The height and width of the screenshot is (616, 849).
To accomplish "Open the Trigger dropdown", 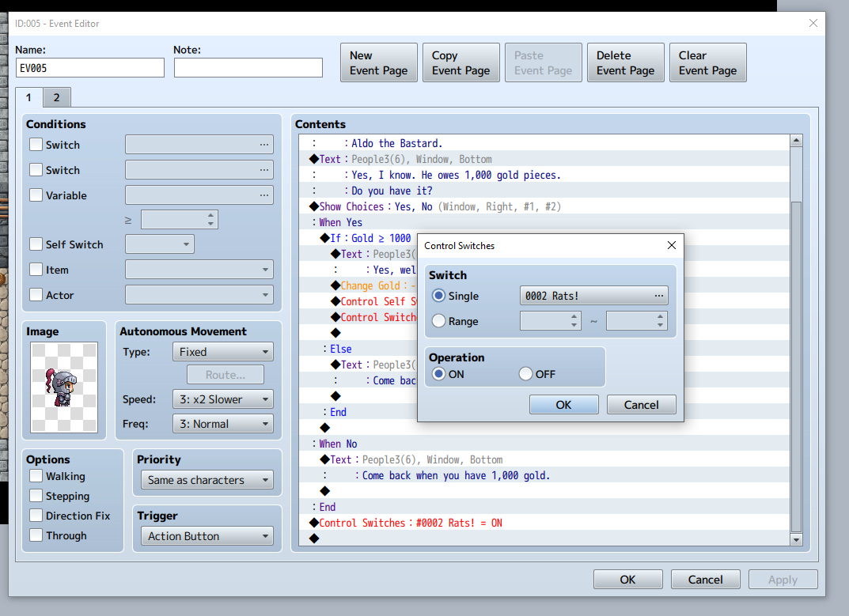I will point(206,536).
